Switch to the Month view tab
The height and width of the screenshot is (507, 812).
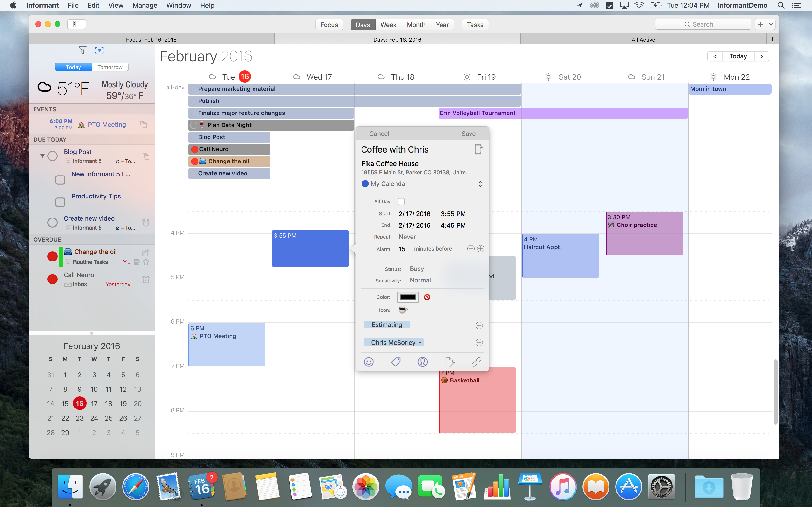coord(416,24)
